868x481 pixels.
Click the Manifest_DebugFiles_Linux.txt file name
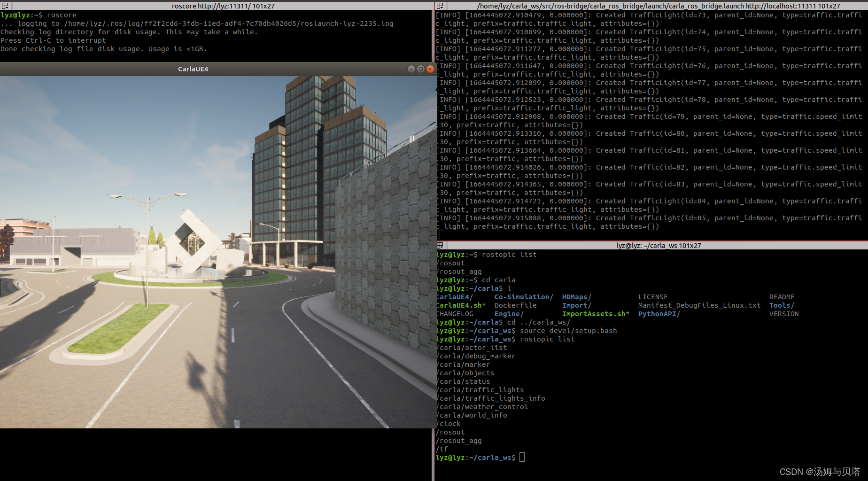[699, 305]
